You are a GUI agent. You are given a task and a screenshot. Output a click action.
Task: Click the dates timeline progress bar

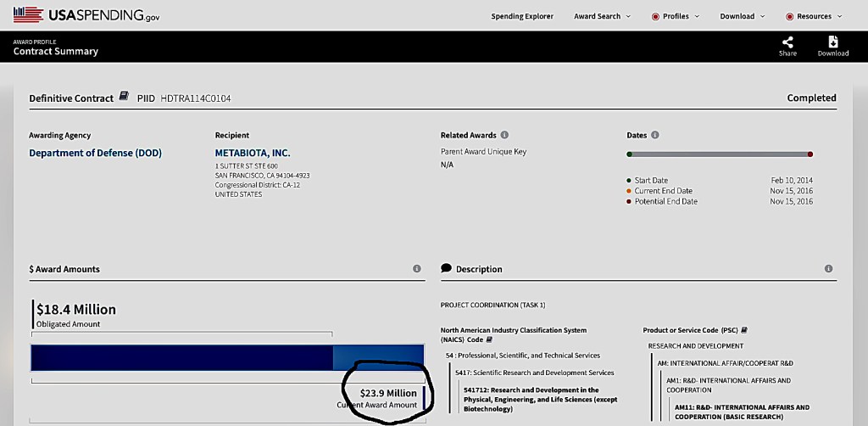pyautogui.click(x=720, y=154)
